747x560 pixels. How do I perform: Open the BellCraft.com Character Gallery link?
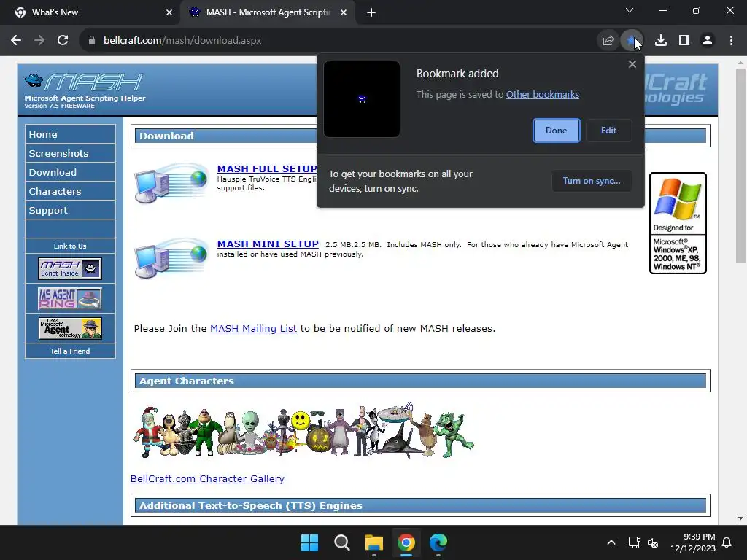tap(207, 478)
